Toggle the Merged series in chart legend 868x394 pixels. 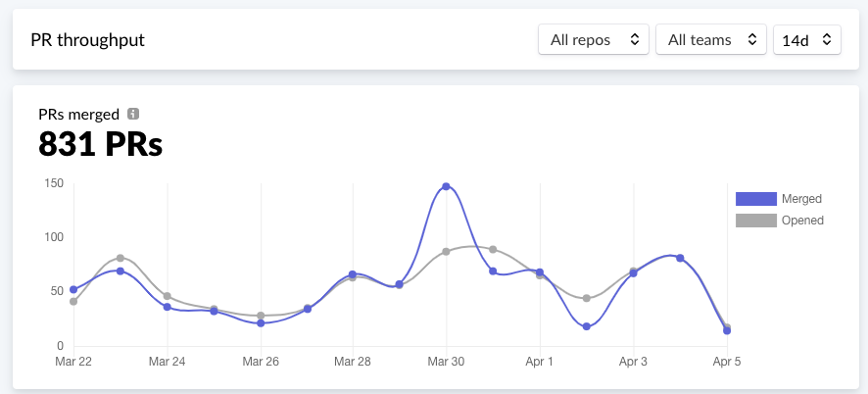pyautogui.click(x=778, y=198)
